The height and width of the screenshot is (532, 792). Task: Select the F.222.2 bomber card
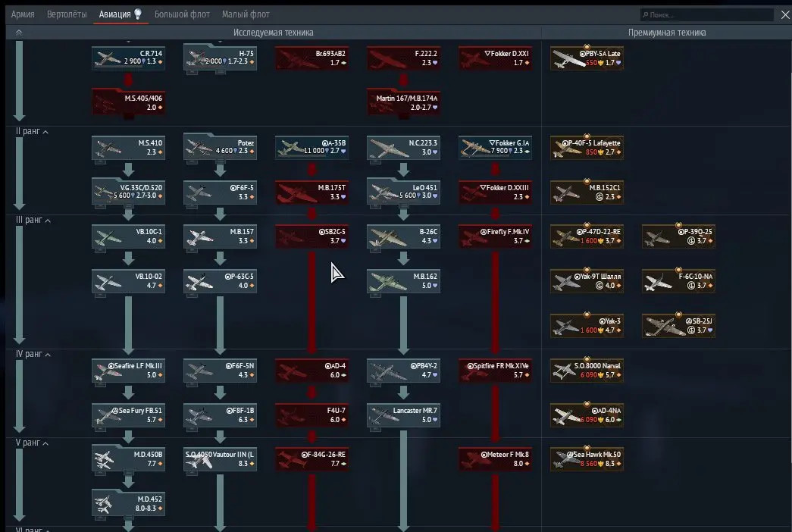click(403, 58)
